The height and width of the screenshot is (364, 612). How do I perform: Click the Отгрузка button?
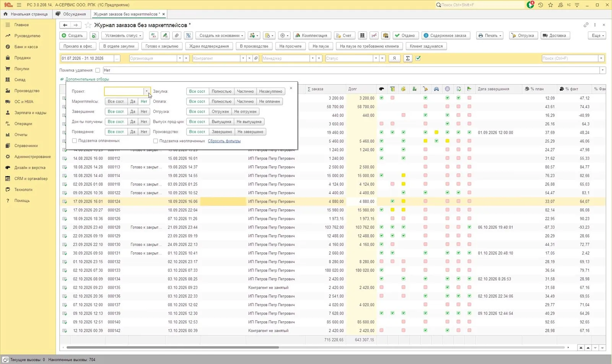pos(522,36)
